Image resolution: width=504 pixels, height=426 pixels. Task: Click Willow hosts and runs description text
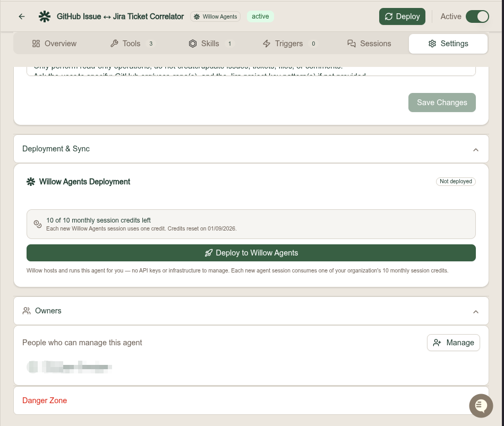coord(237,270)
